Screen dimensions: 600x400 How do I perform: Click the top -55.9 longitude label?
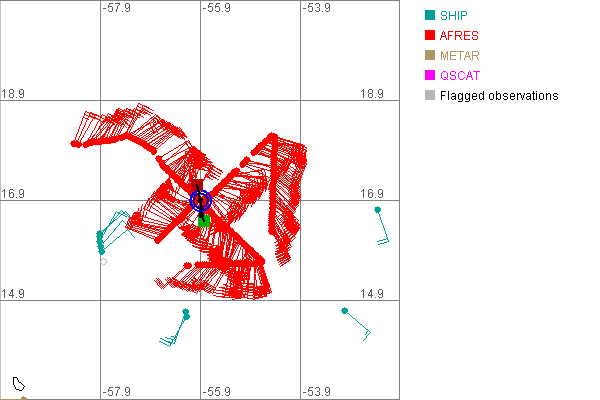(x=218, y=8)
